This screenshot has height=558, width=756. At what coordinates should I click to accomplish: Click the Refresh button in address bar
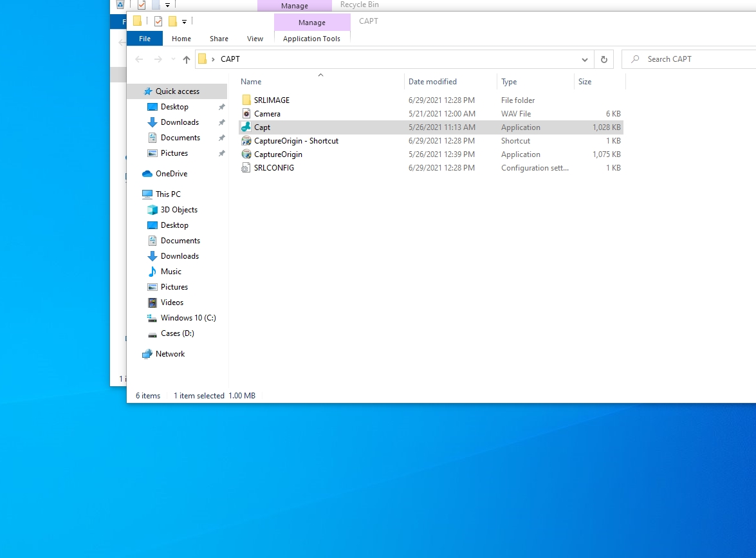[604, 59]
